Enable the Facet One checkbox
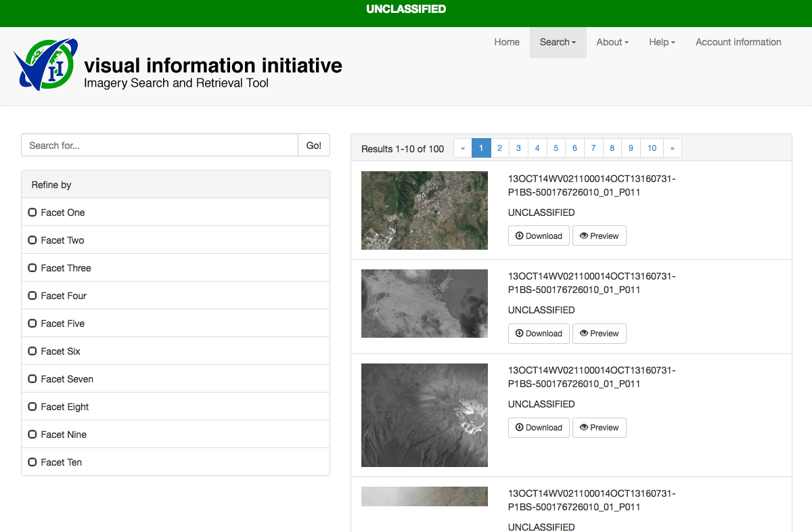The image size is (812, 532). pyautogui.click(x=32, y=213)
